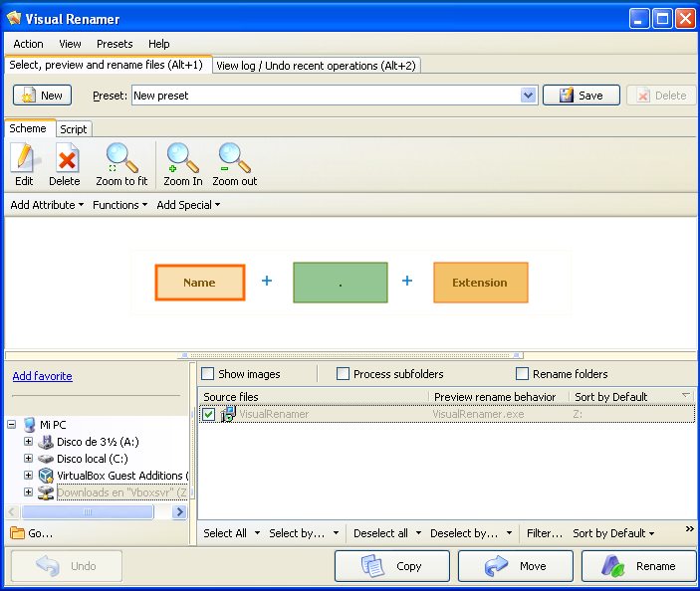Viewport: 700px width, 591px height.
Task: Open the Select All dropdown arrow
Action: pos(257,533)
